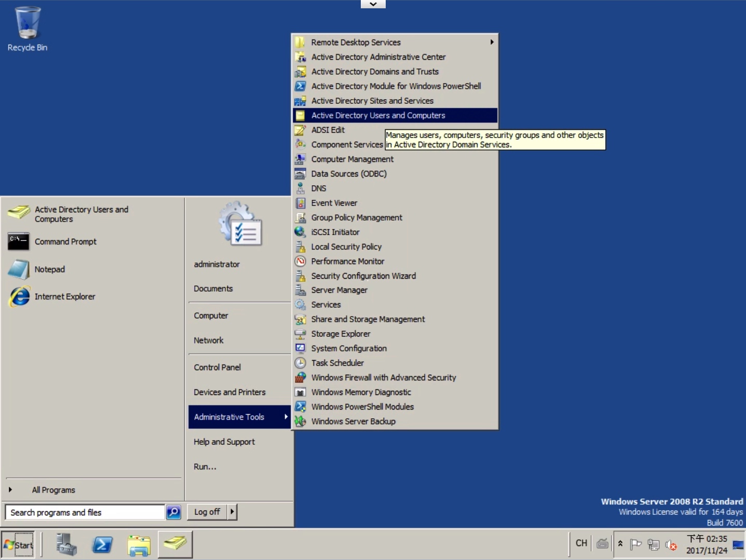Click the Event Viewer icon
The image size is (746, 560).
click(300, 203)
